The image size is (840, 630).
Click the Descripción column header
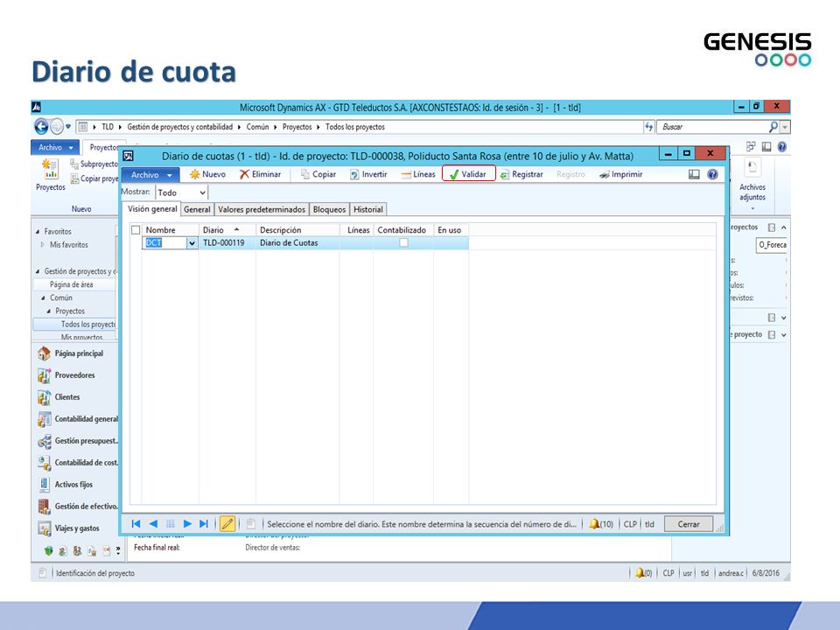point(297,230)
